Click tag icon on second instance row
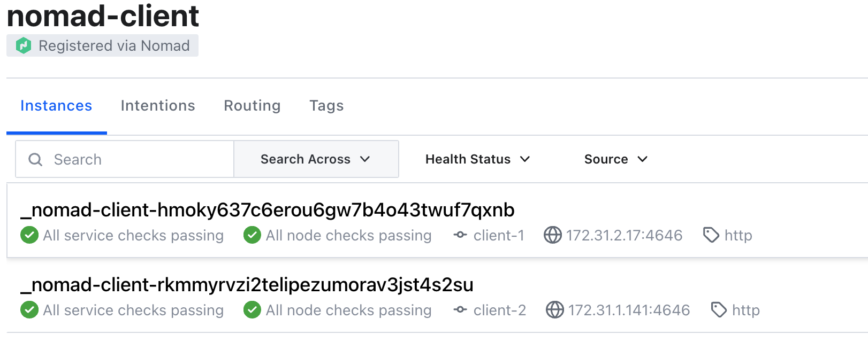Image resolution: width=868 pixels, height=342 pixels. point(719,310)
